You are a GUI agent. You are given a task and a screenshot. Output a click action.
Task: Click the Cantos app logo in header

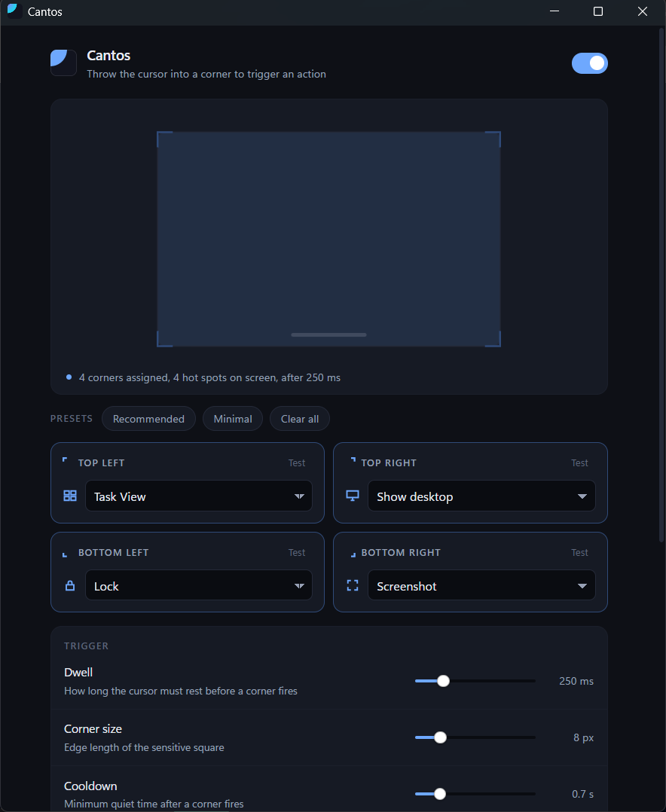[x=64, y=63]
